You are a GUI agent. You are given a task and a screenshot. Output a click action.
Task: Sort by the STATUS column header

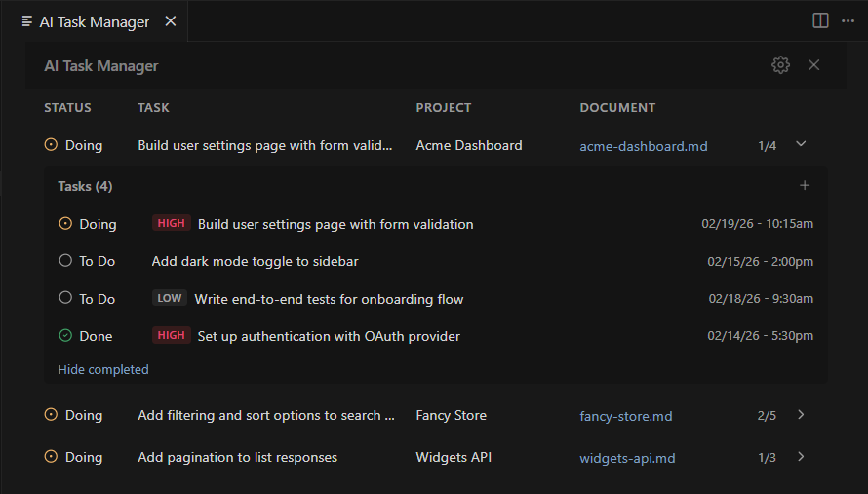point(67,108)
